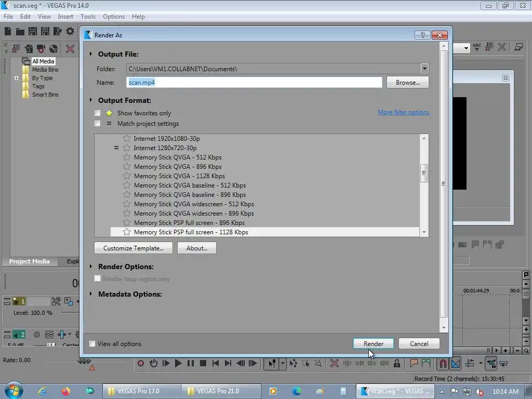Open the Options menu
Image resolution: width=532 pixels, height=399 pixels.
coord(114,16)
